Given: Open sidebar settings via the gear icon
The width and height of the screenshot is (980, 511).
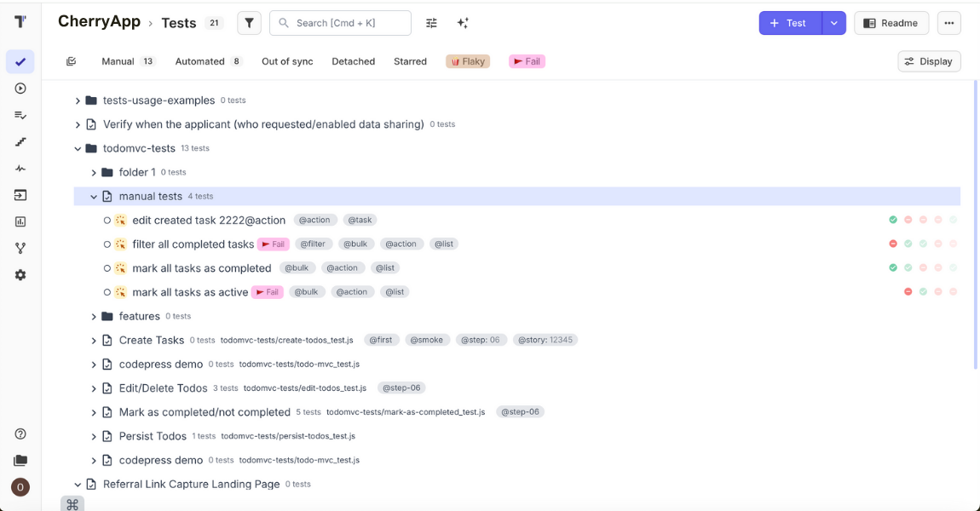Looking at the screenshot, I should pos(20,274).
